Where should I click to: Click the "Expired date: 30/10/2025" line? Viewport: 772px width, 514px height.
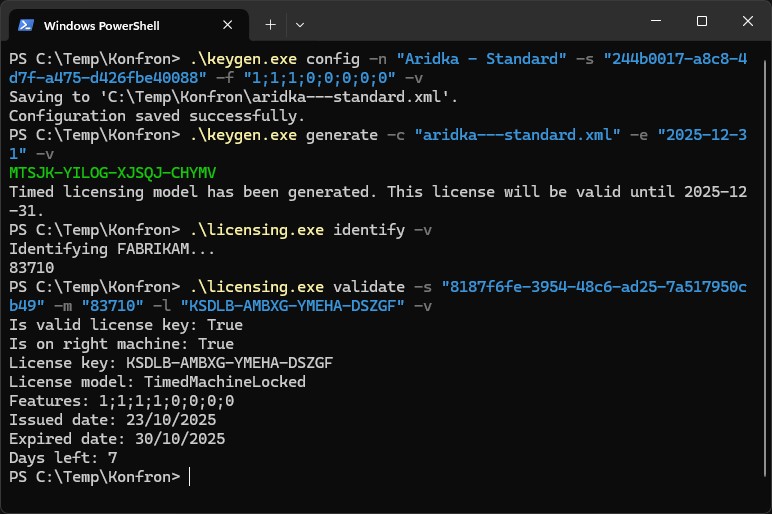coord(116,439)
